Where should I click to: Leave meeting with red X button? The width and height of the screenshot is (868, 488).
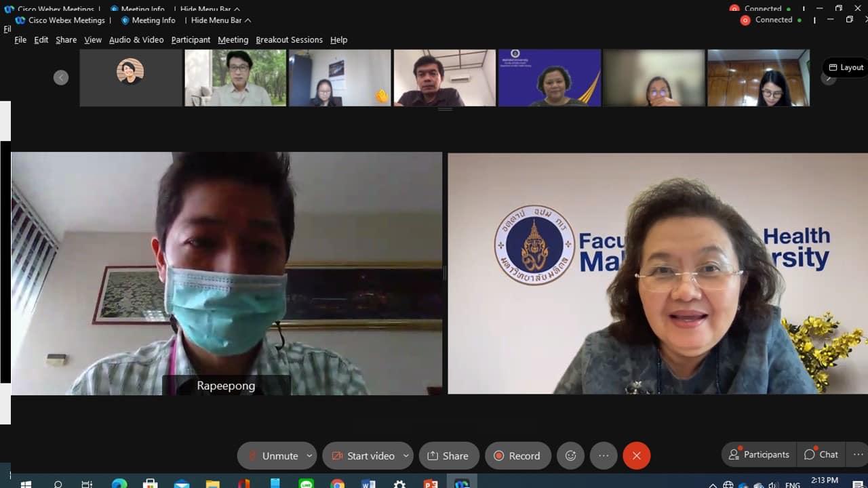coord(637,455)
